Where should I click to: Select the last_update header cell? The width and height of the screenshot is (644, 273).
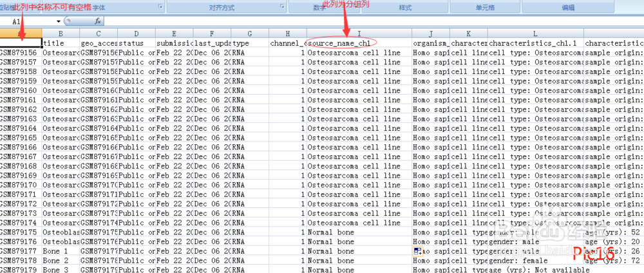(x=212, y=43)
